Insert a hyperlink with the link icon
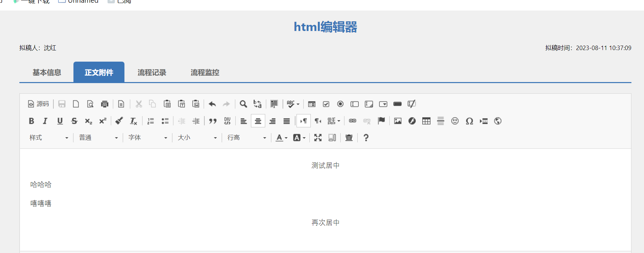Viewport: 644px width, 253px height. 353,121
